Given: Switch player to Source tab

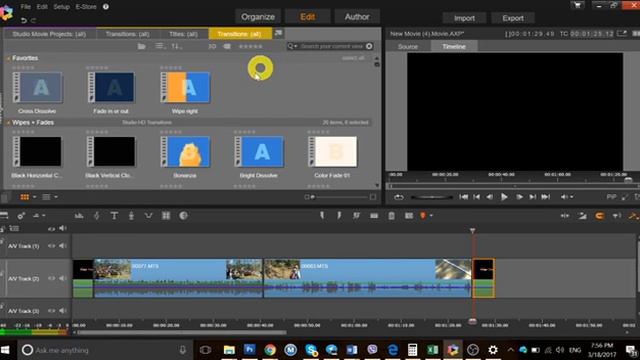Looking at the screenshot, I should tap(408, 47).
